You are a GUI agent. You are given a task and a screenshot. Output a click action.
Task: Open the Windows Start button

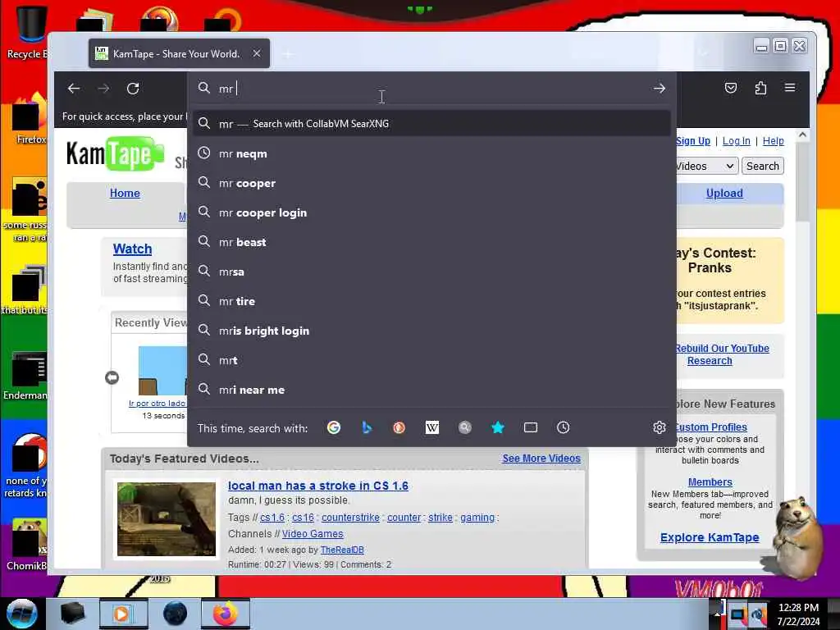coord(22,614)
